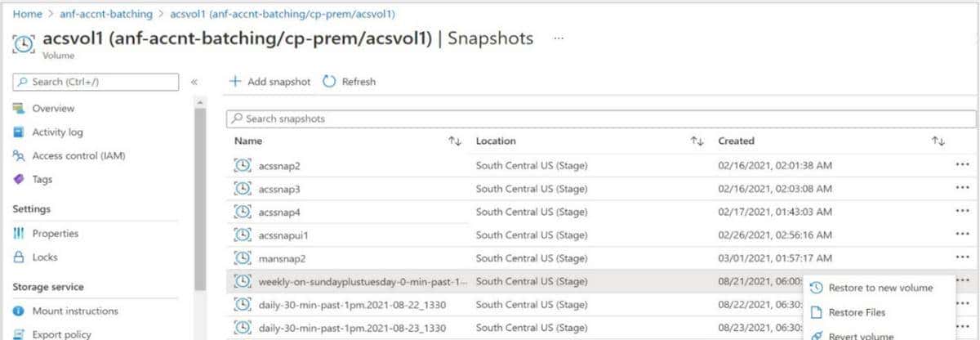This screenshot has height=340, width=980.
Task: Open the Locks settings
Action: 45,257
